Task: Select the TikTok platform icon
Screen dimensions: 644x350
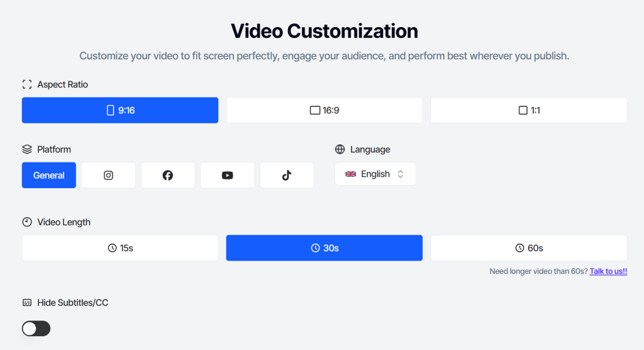Action: pos(287,175)
